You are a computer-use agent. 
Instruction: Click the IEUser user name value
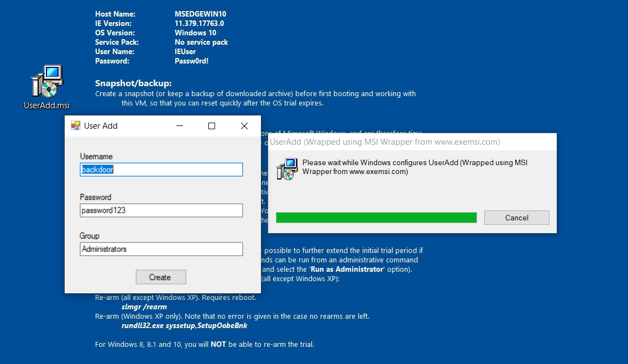tap(185, 51)
